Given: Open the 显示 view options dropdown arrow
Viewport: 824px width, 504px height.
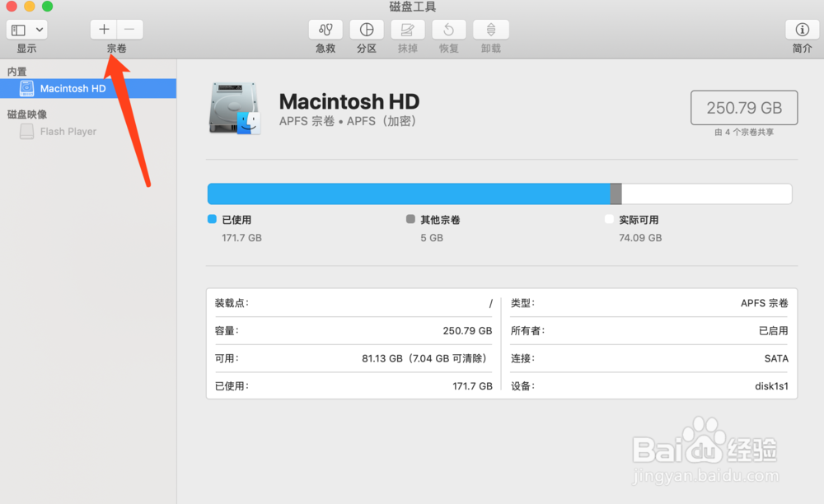Looking at the screenshot, I should (40, 30).
